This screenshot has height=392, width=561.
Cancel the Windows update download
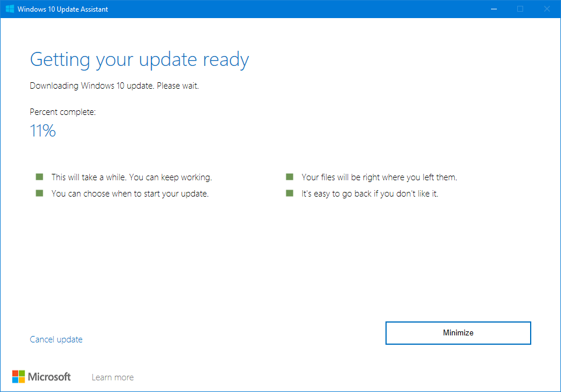pos(56,339)
